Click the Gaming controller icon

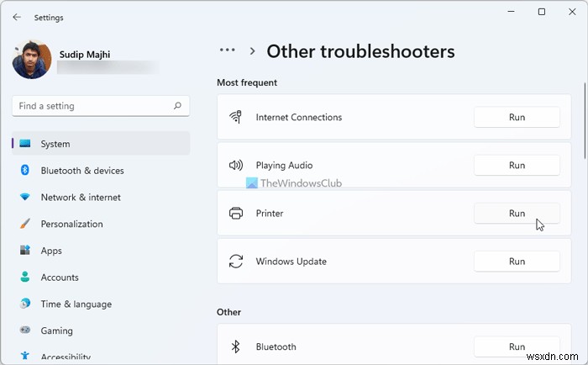click(x=24, y=331)
